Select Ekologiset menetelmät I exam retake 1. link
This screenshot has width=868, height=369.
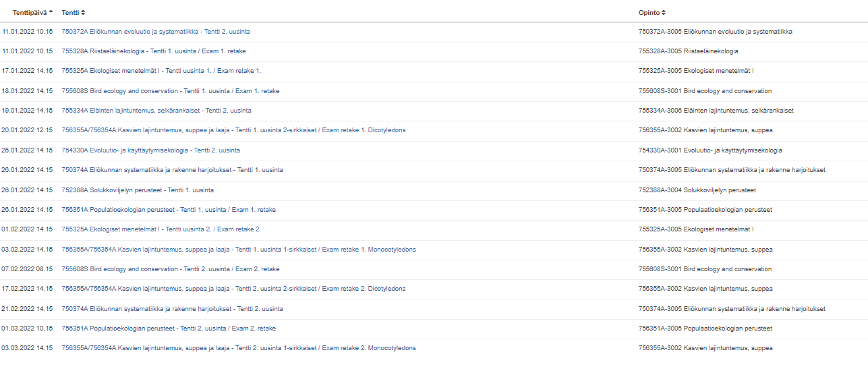[x=161, y=71]
